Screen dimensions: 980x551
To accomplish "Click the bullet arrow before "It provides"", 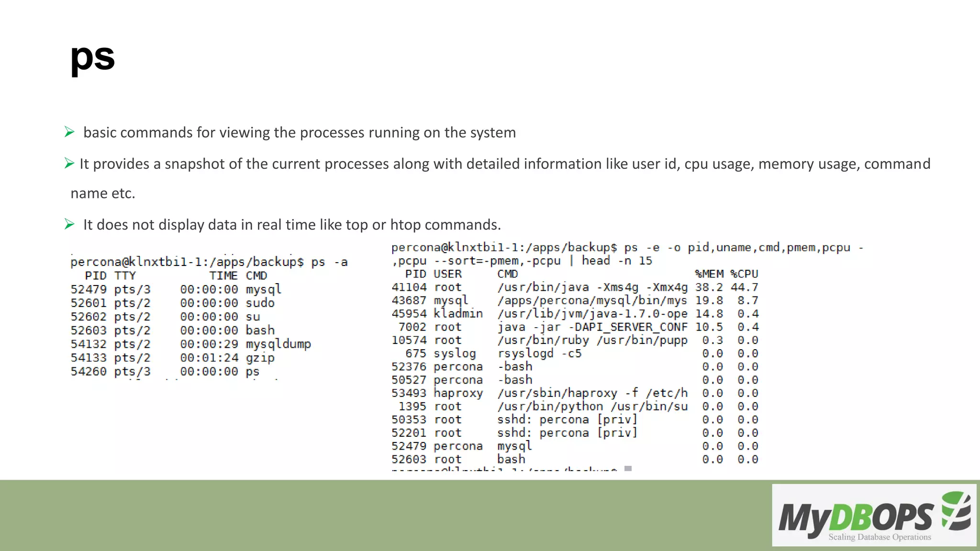I will click(69, 164).
